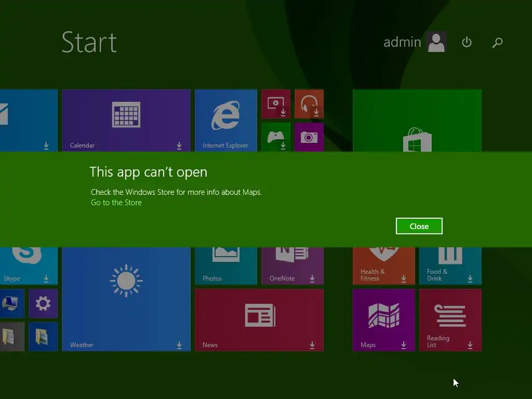Launch the OneNote tile
The width and height of the screenshot is (532, 399).
[x=292, y=265]
